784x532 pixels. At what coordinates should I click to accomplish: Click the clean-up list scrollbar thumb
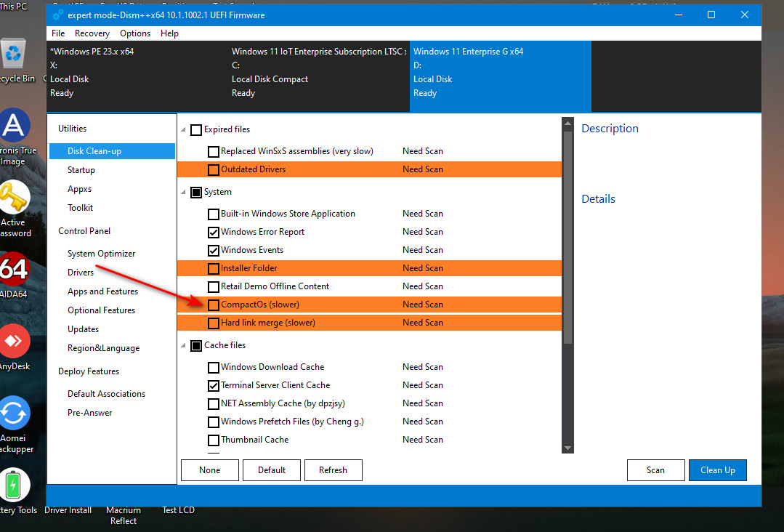(567, 238)
